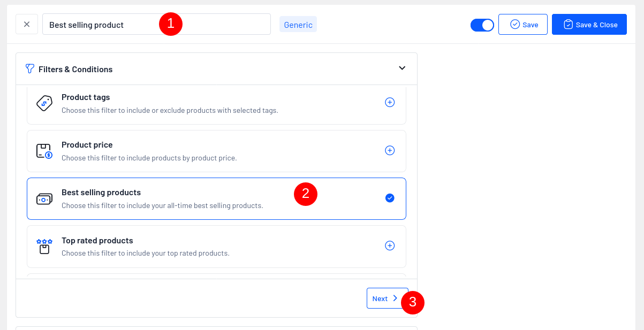Click the Top rated products stars icon
Viewport: 644px width, 330px height.
pyautogui.click(x=44, y=247)
